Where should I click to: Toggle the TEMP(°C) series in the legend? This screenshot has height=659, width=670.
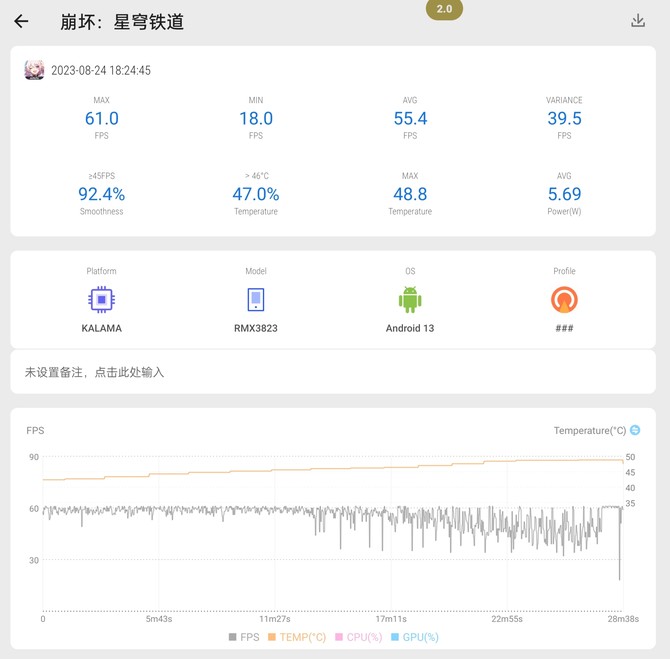click(297, 637)
